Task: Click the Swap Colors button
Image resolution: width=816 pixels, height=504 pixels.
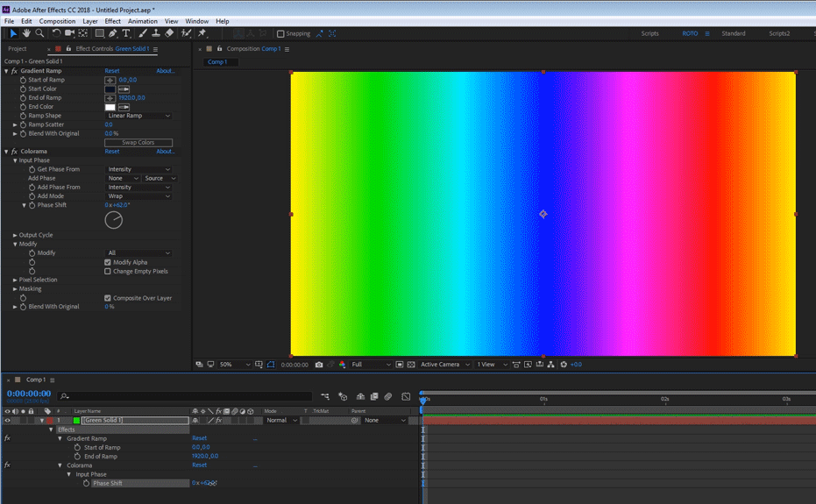Action: click(138, 143)
